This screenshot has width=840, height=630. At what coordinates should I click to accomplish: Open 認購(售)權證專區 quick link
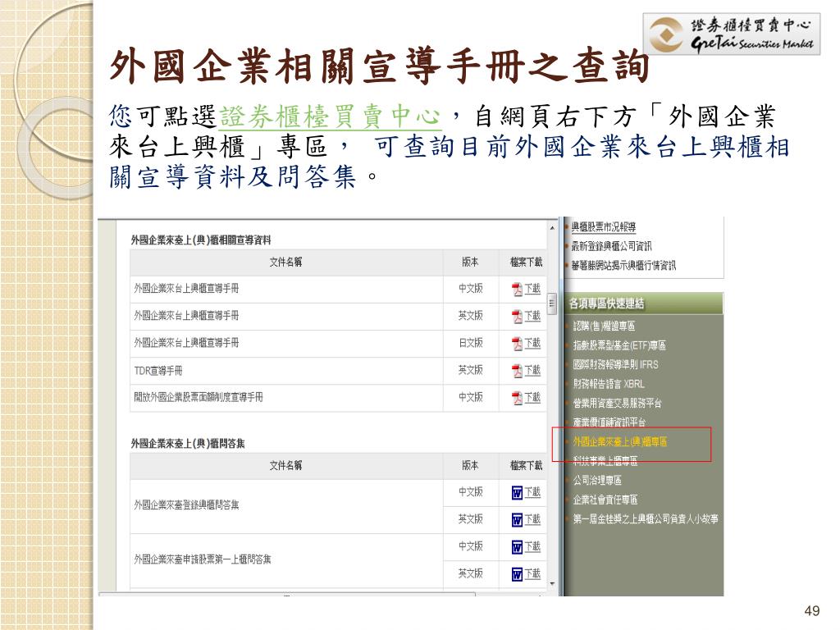tap(605, 326)
